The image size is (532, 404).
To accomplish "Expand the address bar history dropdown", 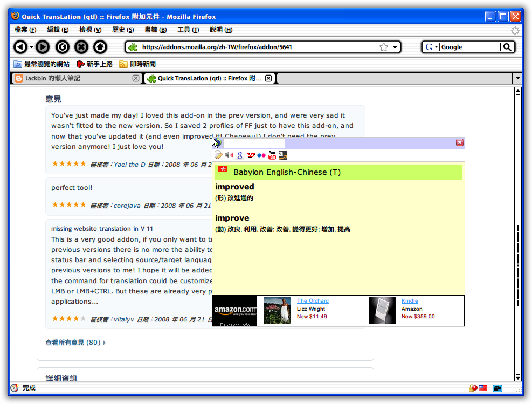I will [x=395, y=47].
